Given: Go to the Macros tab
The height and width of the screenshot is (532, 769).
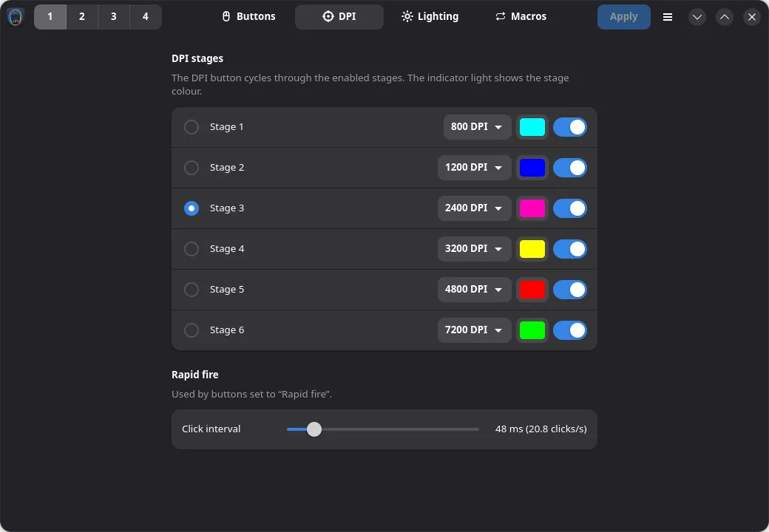Looking at the screenshot, I should 521,17.
